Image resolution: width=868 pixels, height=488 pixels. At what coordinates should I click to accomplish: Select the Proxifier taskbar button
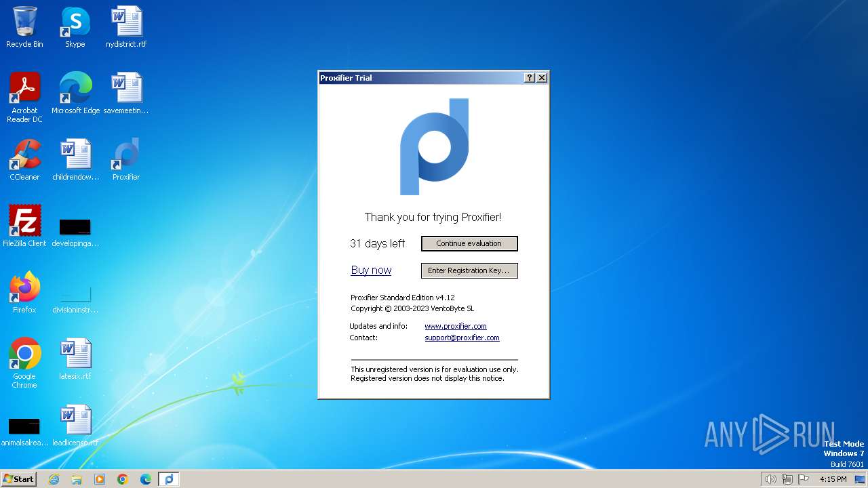(x=169, y=479)
